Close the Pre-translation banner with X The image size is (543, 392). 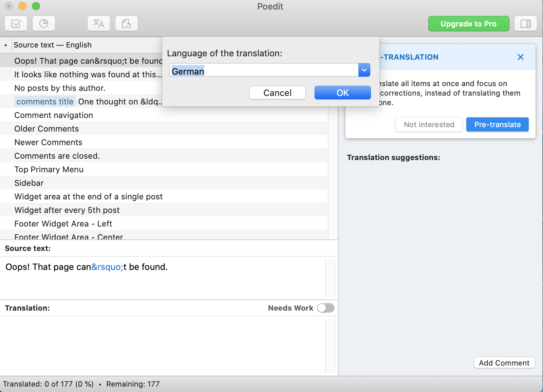tap(520, 57)
